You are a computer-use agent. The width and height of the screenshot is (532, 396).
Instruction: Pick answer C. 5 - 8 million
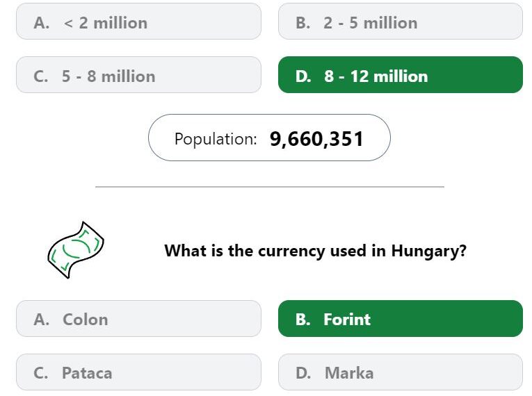point(138,75)
